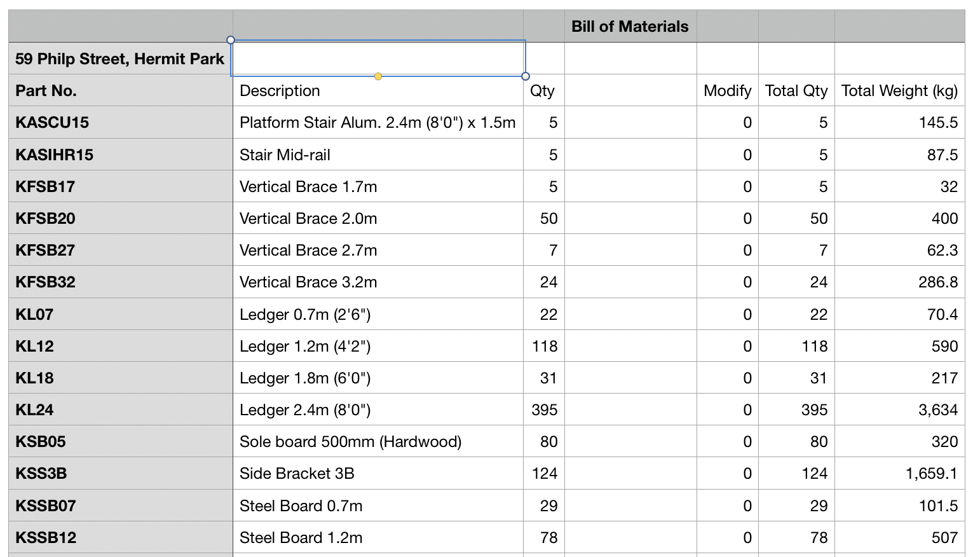Click part number KSSB12
The height and width of the screenshot is (557, 980).
coord(121,537)
